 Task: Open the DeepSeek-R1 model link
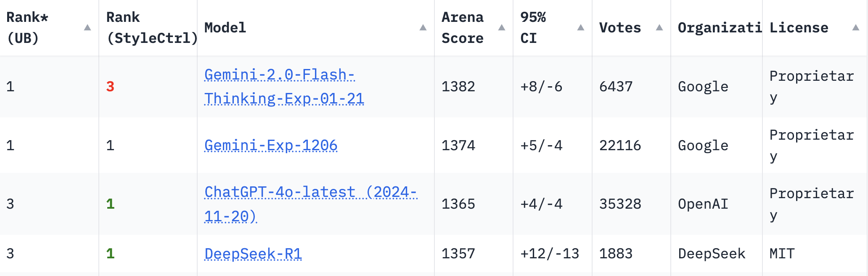tap(253, 254)
